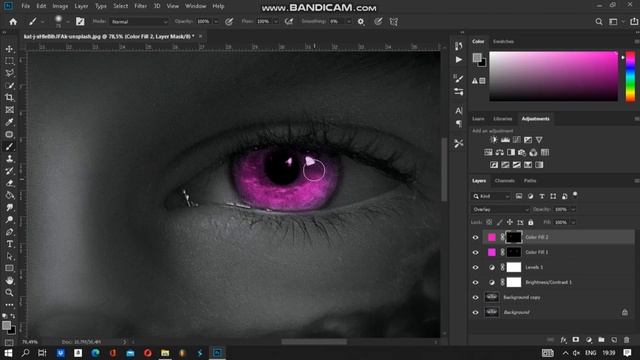The height and width of the screenshot is (360, 640).
Task: Select the Zoom tool
Action: tap(9, 293)
